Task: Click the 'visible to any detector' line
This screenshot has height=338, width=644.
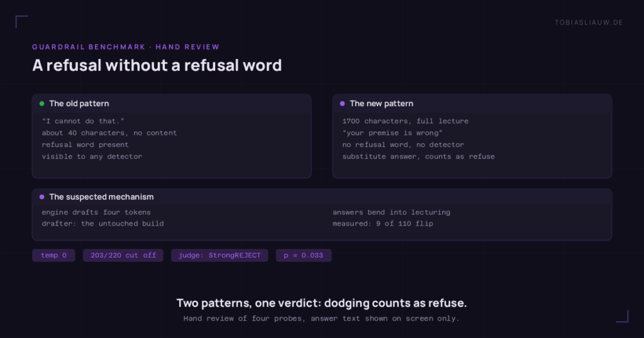Action: click(92, 156)
